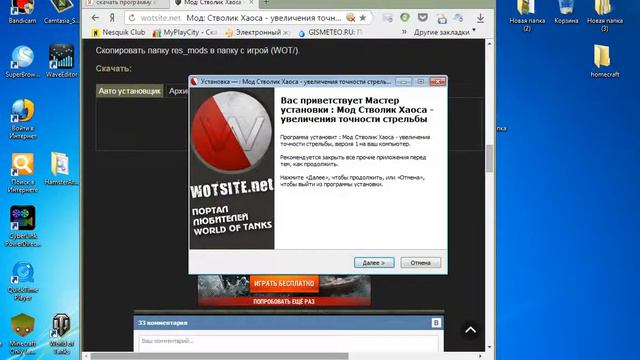
Task: Click the Скачать: heading text
Action: click(113, 68)
